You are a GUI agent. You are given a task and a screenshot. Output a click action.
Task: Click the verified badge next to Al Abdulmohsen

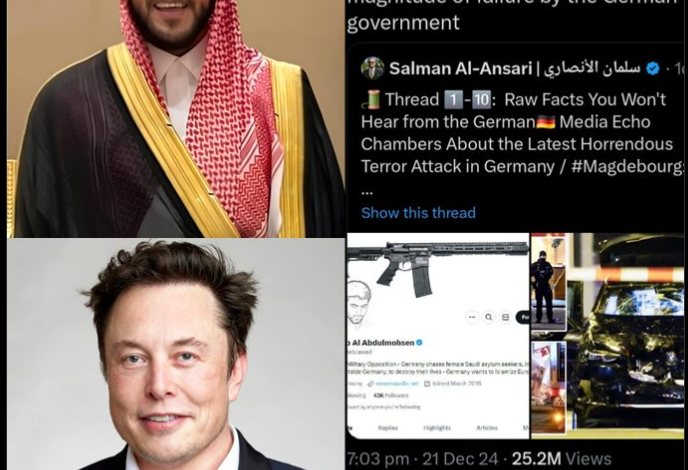(x=419, y=342)
